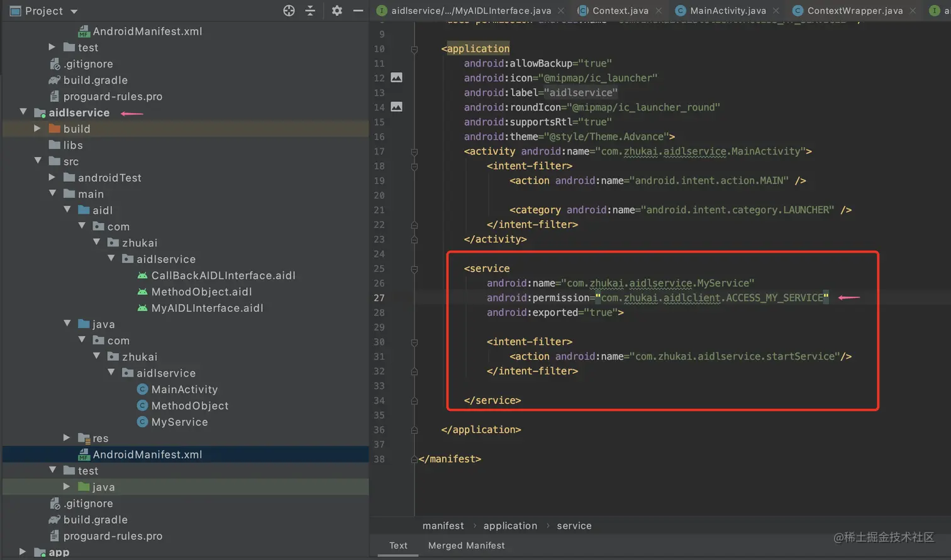Click the application breadcrumb
The image size is (951, 560).
pyautogui.click(x=510, y=525)
